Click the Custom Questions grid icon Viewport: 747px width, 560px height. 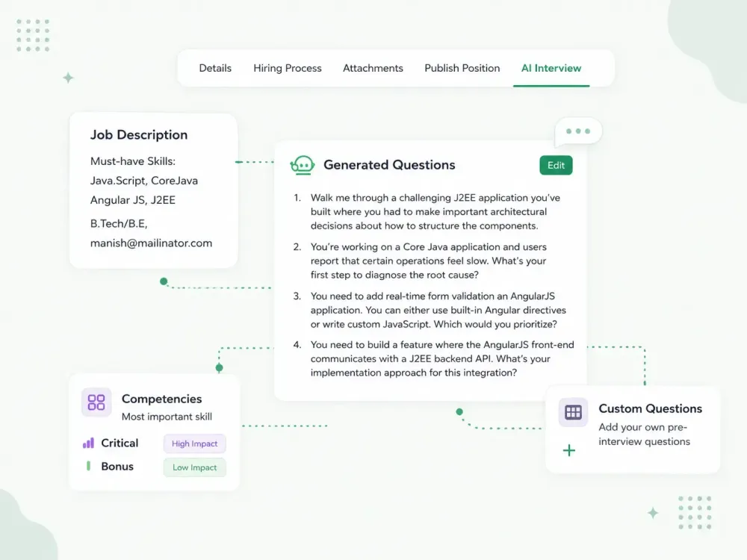(573, 412)
